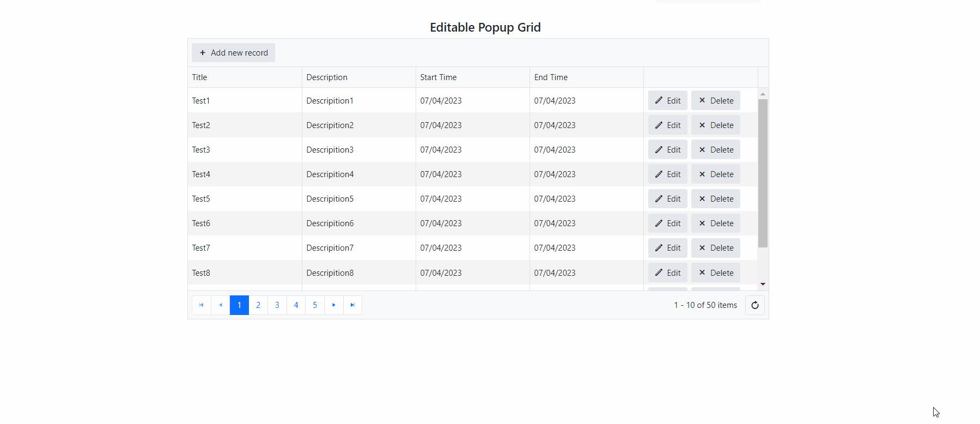Select page 1 in pager
Image resolution: width=980 pixels, height=424 pixels.
click(239, 305)
